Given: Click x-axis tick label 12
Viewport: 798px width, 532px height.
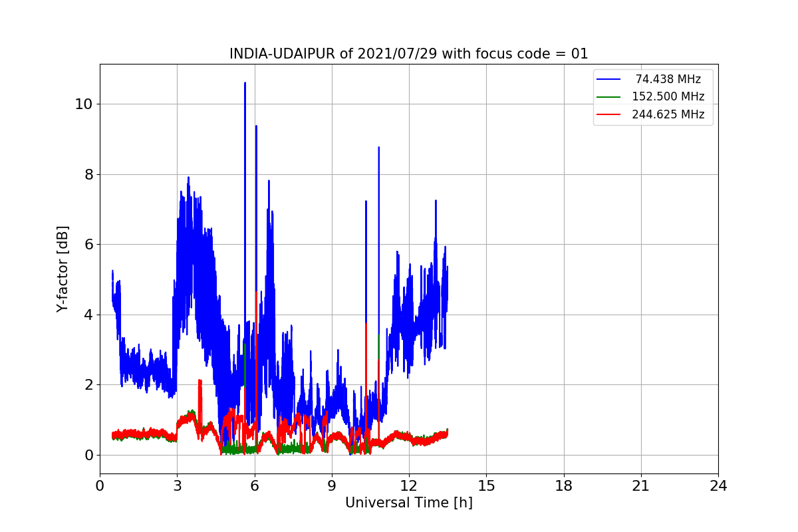Looking at the screenshot, I should [x=409, y=486].
